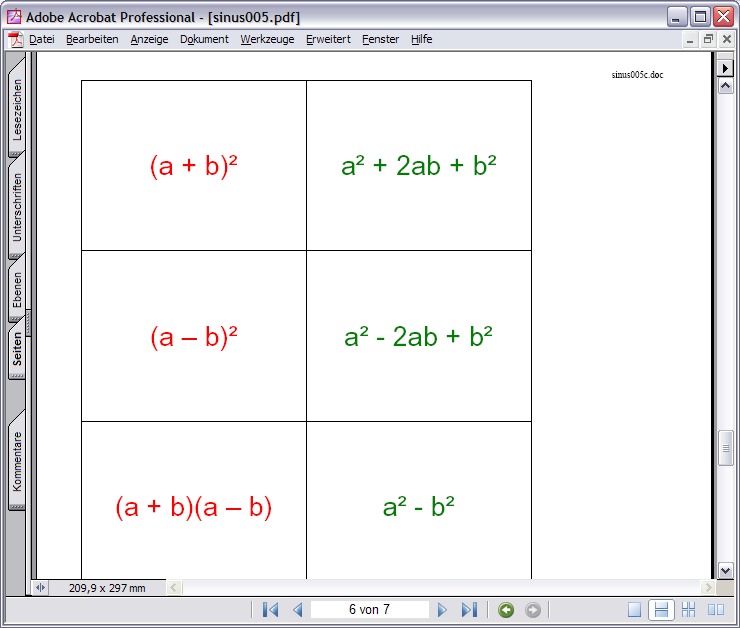Switch to facing pages layout
Screen dimensions: 740x628
[x=716, y=610]
